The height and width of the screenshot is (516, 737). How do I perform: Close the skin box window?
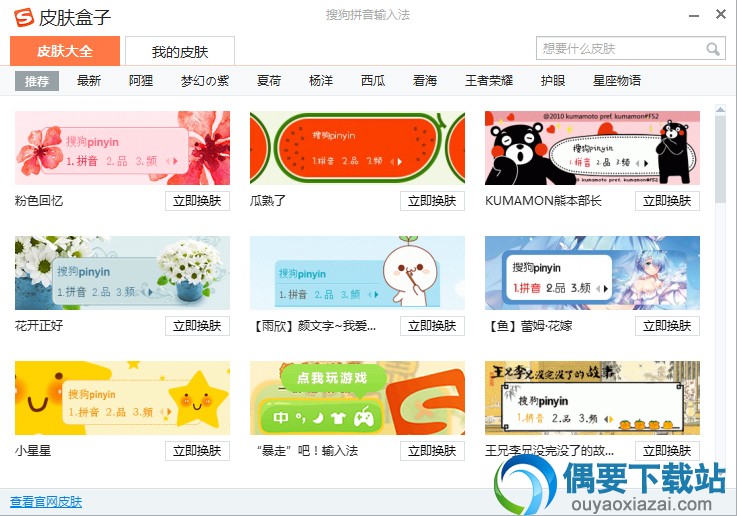[x=721, y=14]
